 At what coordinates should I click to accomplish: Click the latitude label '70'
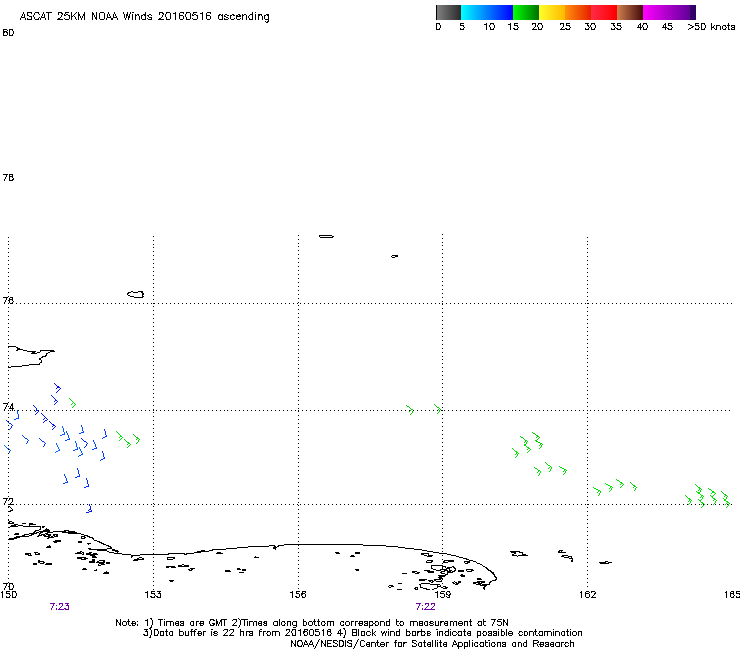tap(8, 586)
